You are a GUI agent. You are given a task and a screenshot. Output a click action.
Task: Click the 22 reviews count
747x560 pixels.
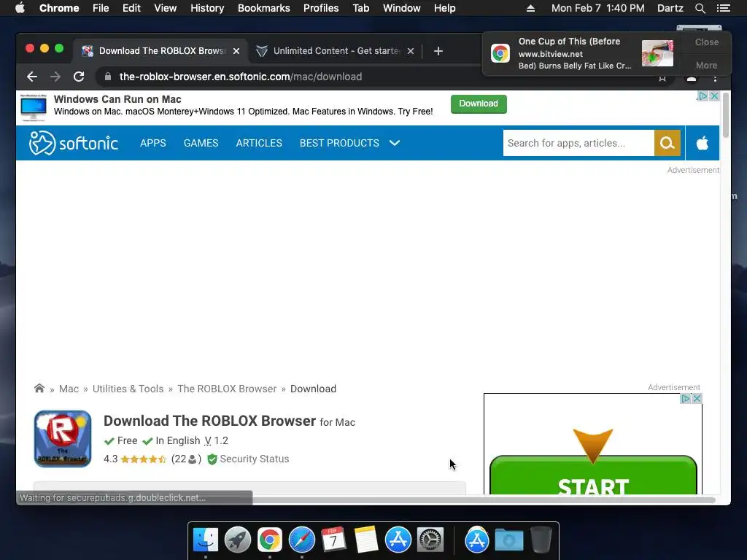tap(186, 459)
